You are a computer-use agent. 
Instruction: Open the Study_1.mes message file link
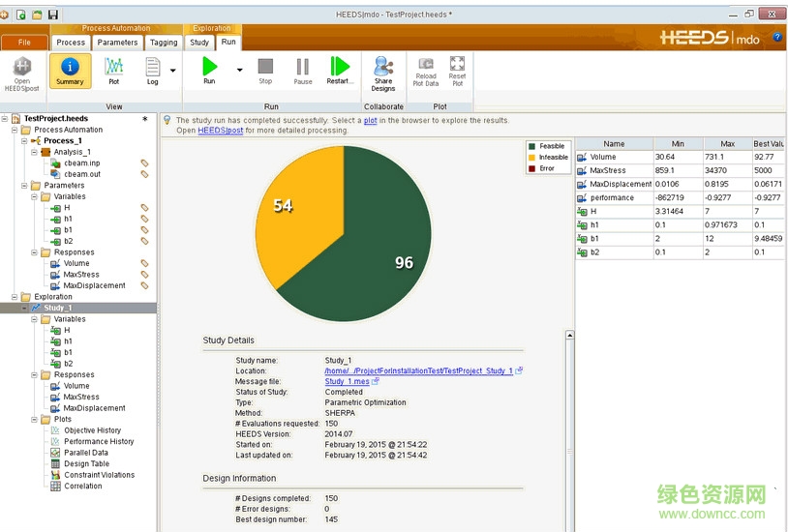coord(347,381)
